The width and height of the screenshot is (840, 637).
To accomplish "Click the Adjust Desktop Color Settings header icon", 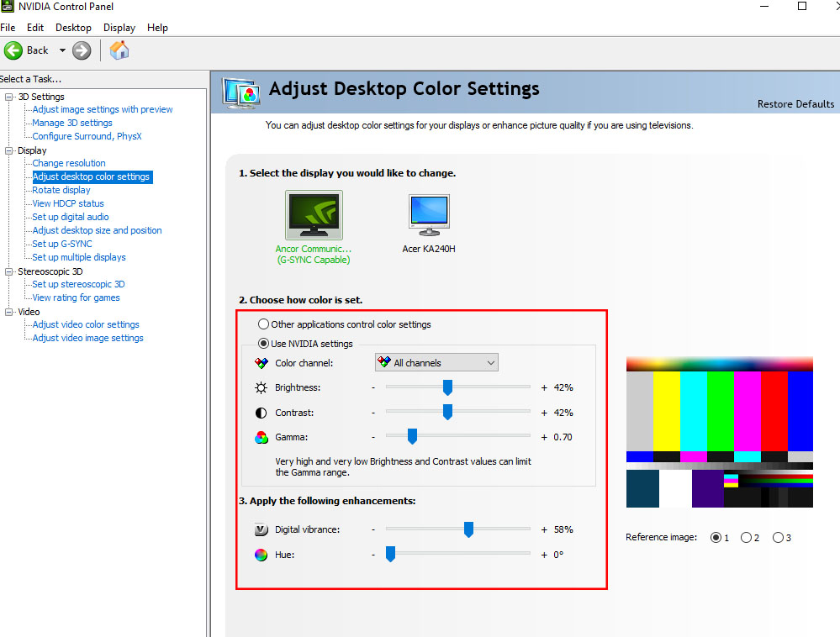I will point(241,93).
